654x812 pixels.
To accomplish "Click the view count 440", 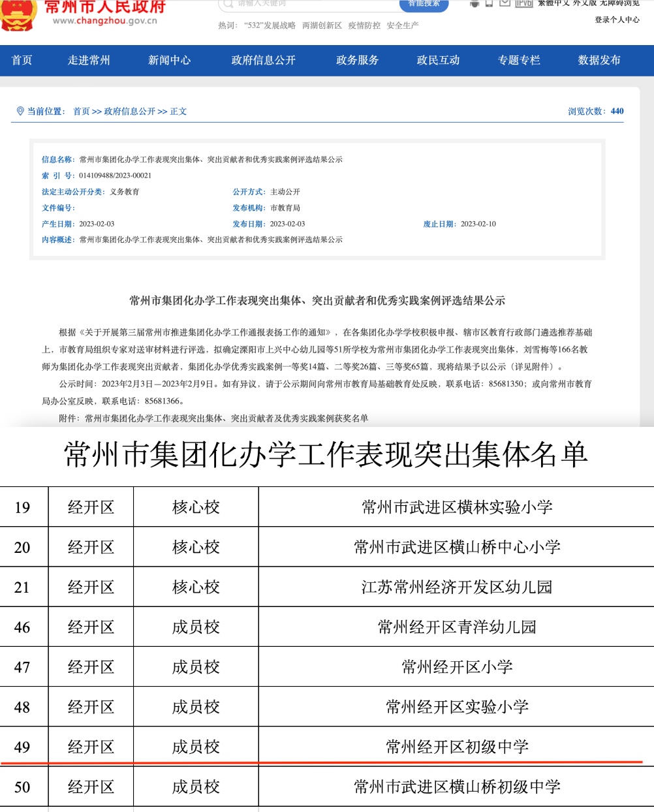I will 617,111.
